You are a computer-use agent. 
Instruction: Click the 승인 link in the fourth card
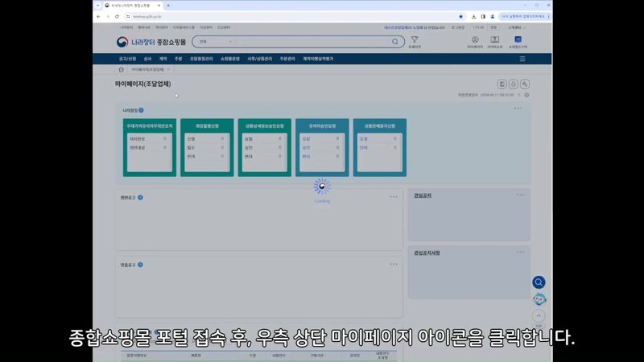pos(306,148)
